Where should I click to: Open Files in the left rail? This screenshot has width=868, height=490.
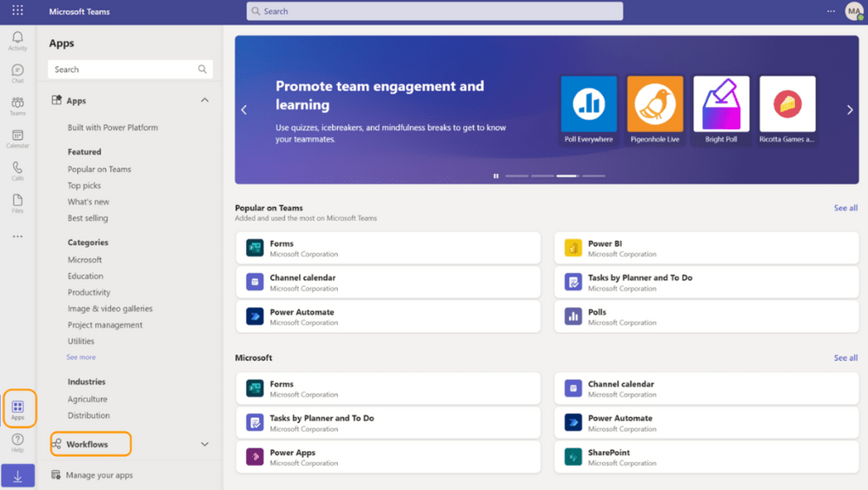click(17, 203)
